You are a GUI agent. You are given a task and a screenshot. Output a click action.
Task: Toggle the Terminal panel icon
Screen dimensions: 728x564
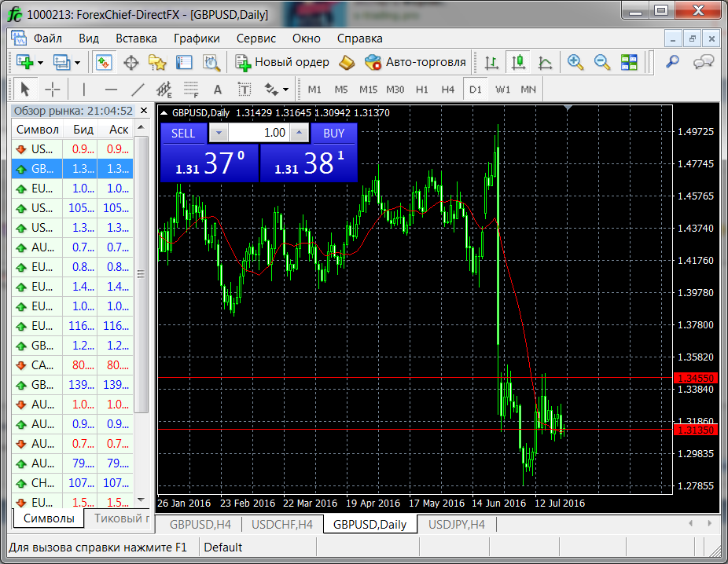[184, 62]
